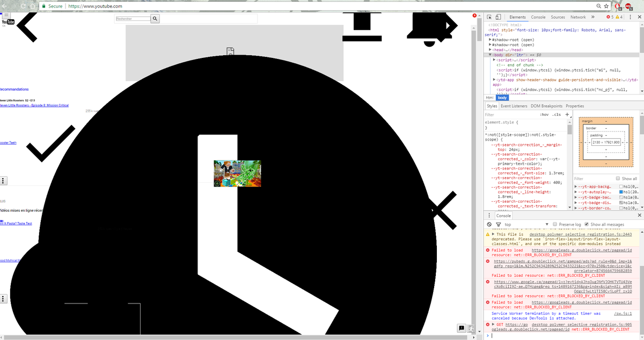This screenshot has height=340, width=644.
Task: Expand the head element node
Action: pyautogui.click(x=491, y=50)
